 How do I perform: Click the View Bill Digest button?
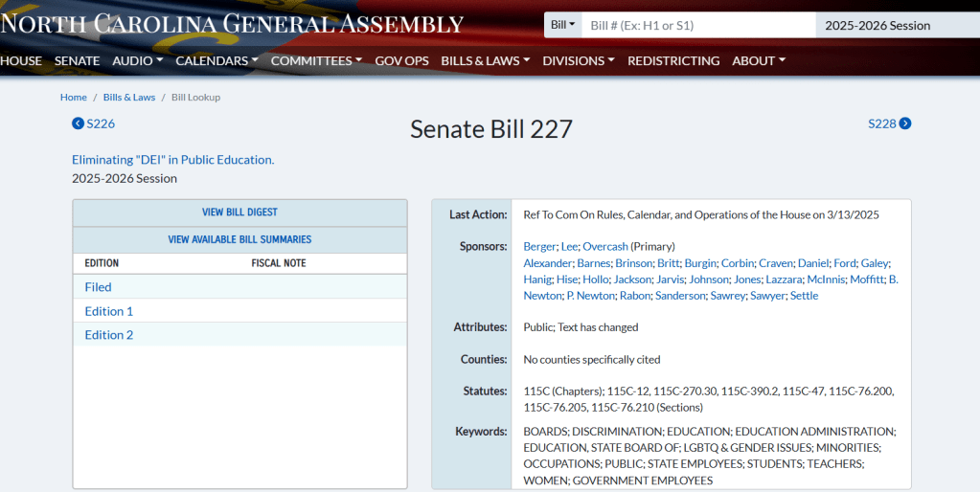pos(239,212)
